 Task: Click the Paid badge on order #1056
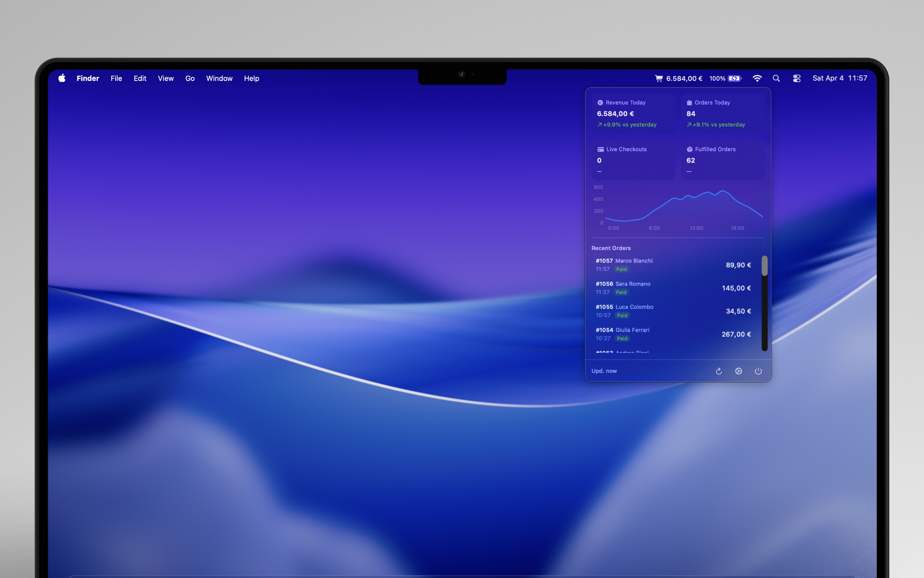coord(621,292)
